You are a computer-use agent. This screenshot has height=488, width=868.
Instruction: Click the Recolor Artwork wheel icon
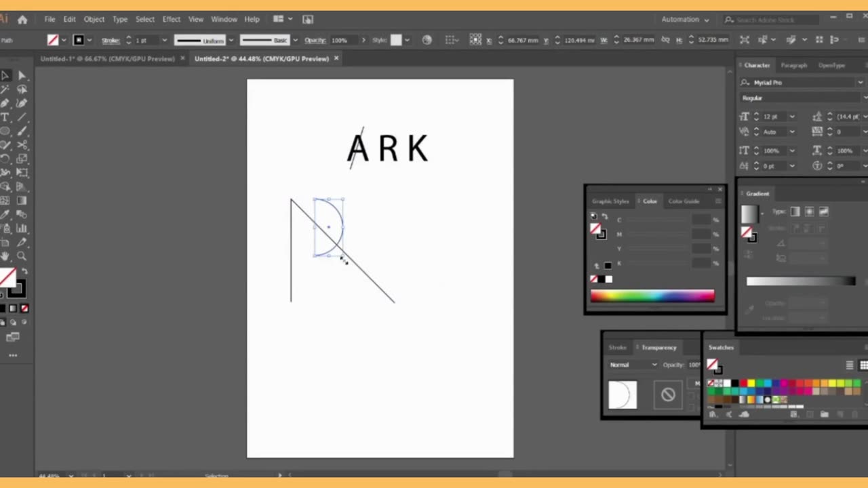427,40
